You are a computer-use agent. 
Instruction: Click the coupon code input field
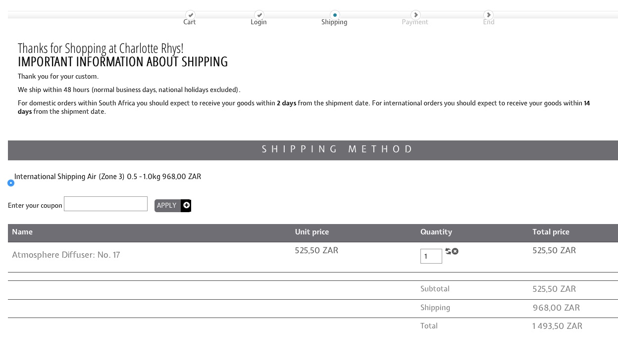point(105,204)
